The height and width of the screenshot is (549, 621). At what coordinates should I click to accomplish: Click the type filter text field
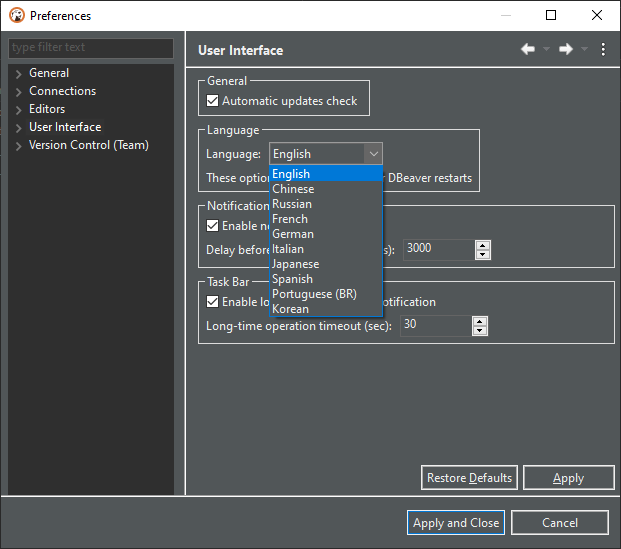(90, 48)
